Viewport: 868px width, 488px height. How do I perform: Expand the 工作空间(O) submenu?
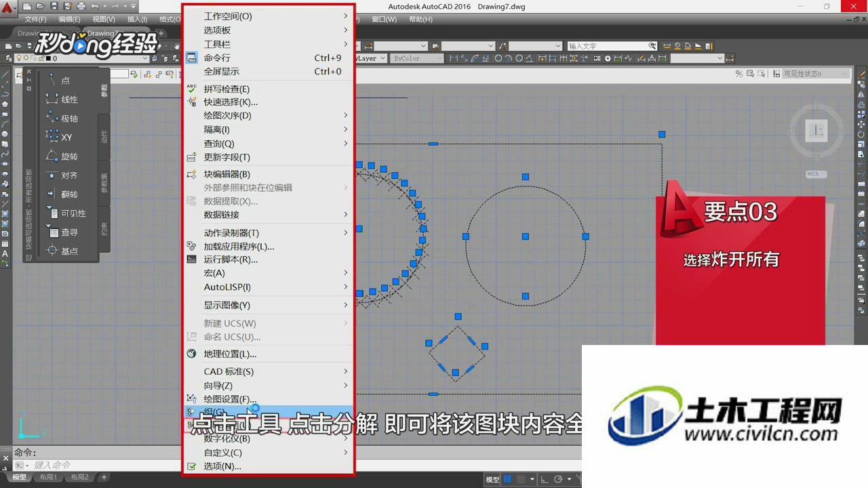pyautogui.click(x=268, y=16)
